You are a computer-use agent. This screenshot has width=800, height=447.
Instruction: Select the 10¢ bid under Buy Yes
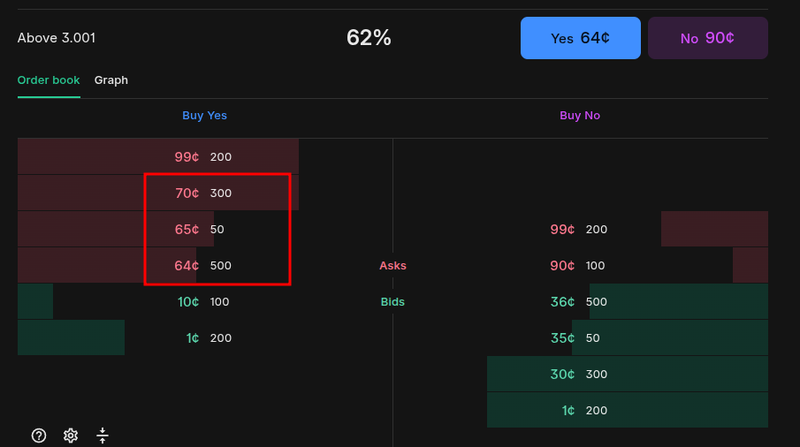pos(203,302)
